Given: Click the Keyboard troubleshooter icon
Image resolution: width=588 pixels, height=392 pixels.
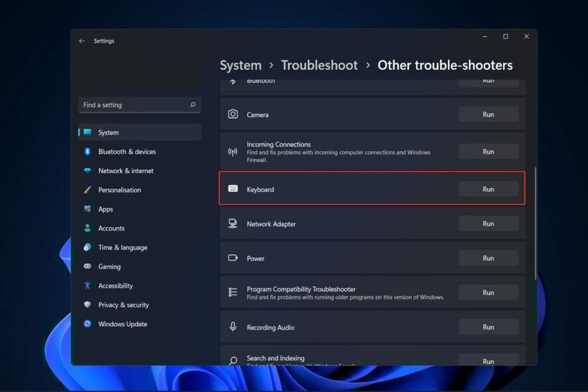Looking at the screenshot, I should pos(233,189).
